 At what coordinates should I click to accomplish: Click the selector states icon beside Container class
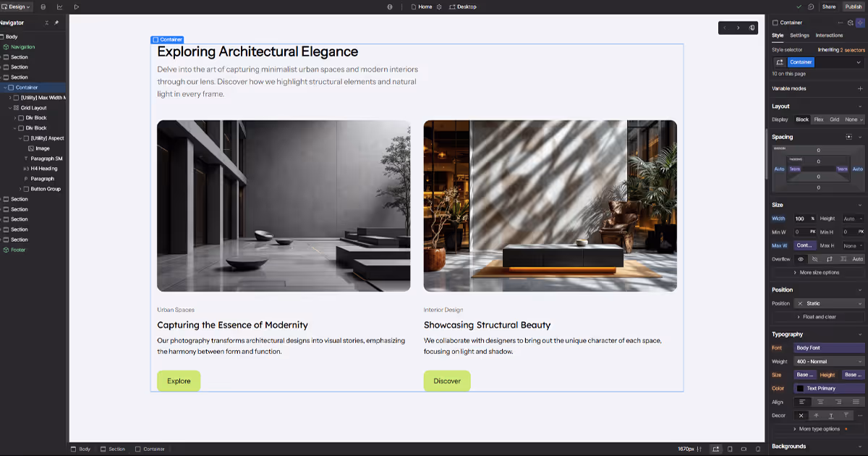(780, 62)
